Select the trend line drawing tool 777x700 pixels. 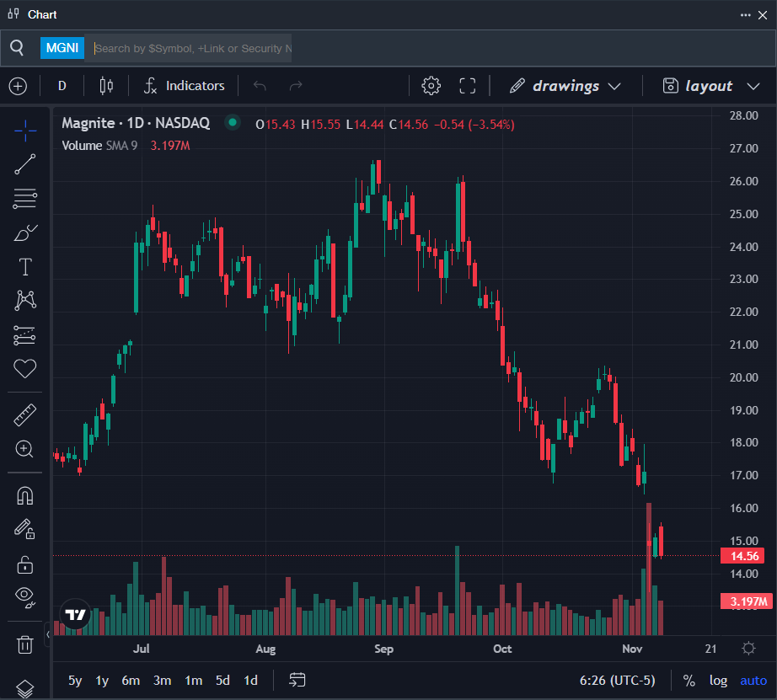(x=25, y=164)
